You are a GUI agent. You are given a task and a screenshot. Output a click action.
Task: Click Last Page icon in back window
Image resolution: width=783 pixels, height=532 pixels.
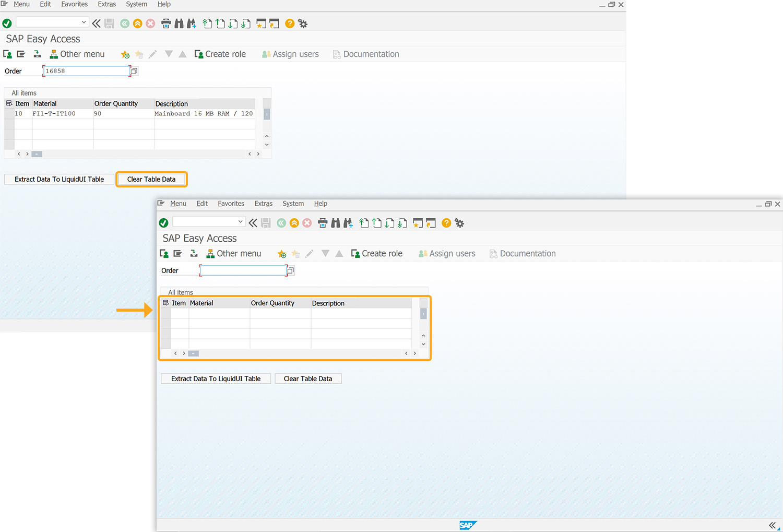click(x=246, y=23)
